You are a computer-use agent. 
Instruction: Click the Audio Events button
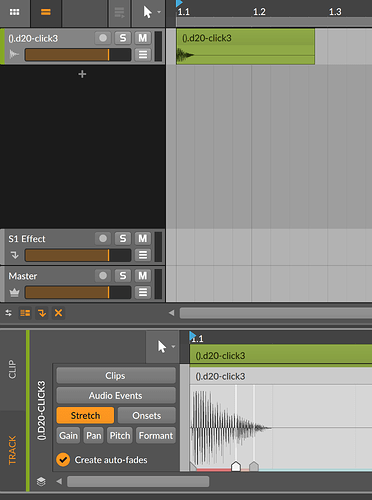click(x=116, y=396)
